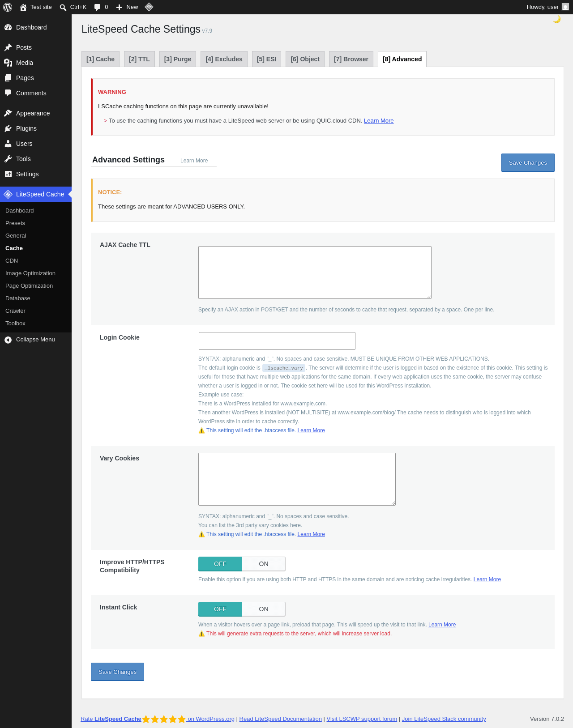Select the [6] Object tab
This screenshot has height=728, width=573.
pos(305,59)
